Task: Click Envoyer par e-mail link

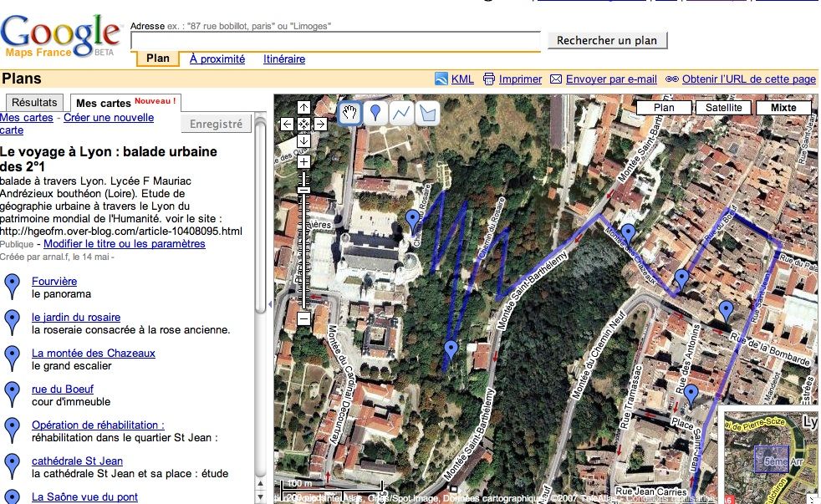Action: 611,79
